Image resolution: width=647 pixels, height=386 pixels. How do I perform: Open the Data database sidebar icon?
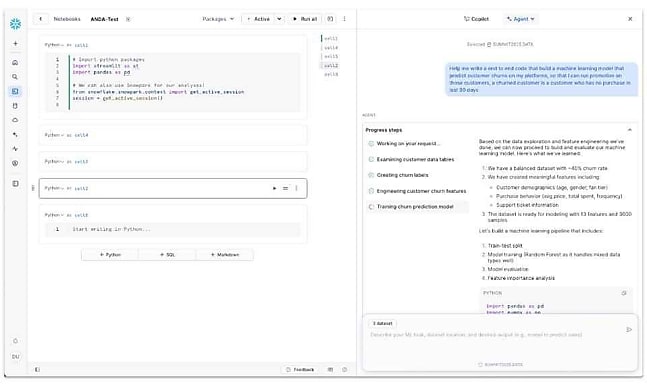click(15, 106)
